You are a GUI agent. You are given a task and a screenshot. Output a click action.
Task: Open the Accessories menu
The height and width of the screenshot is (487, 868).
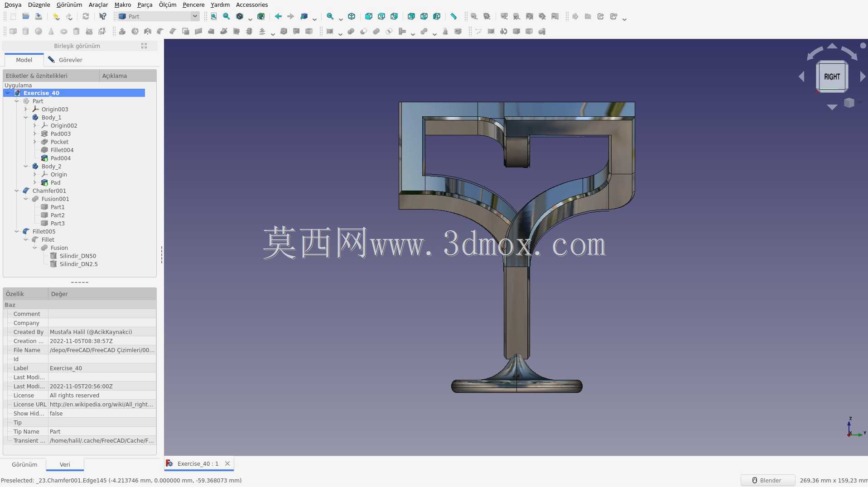[x=251, y=5]
